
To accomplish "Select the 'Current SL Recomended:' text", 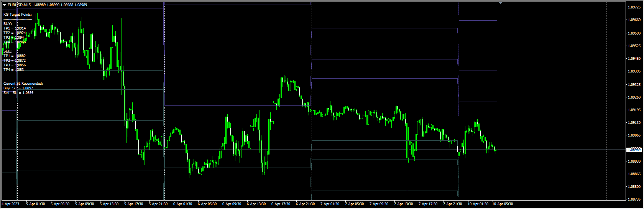I will point(23,84).
